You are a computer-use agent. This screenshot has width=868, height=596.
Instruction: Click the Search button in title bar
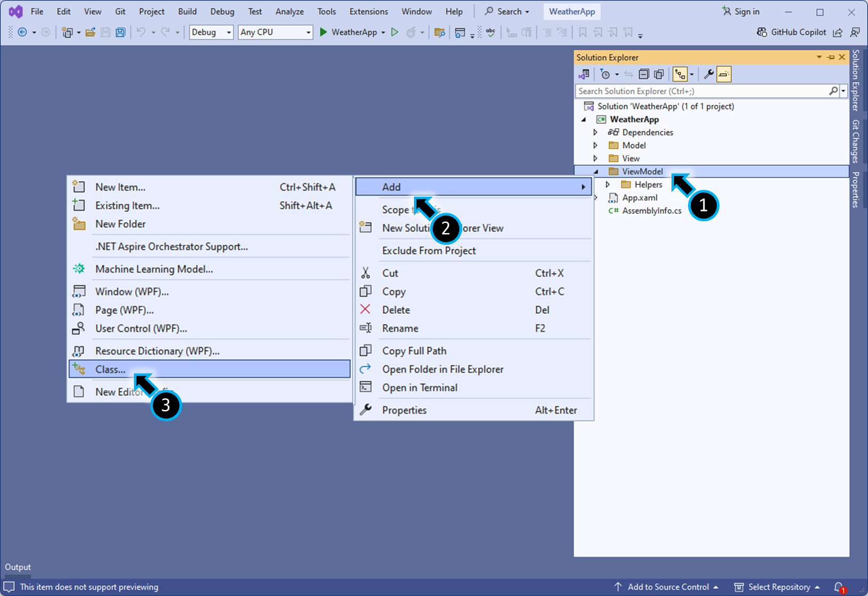coord(506,11)
